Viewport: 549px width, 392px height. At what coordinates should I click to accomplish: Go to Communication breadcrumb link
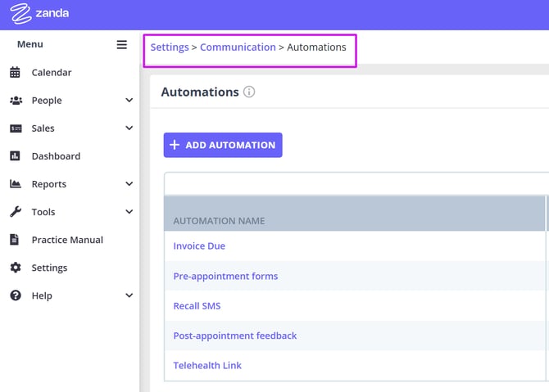click(238, 47)
